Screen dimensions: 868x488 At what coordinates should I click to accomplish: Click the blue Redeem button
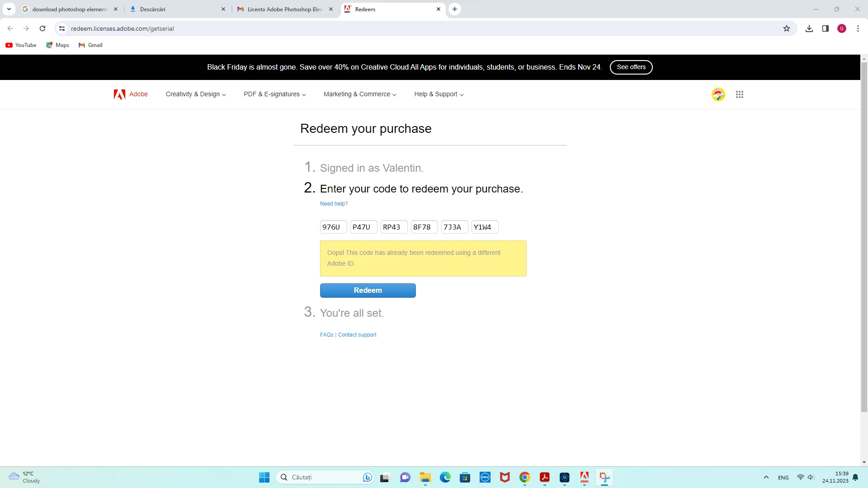pyautogui.click(x=368, y=291)
